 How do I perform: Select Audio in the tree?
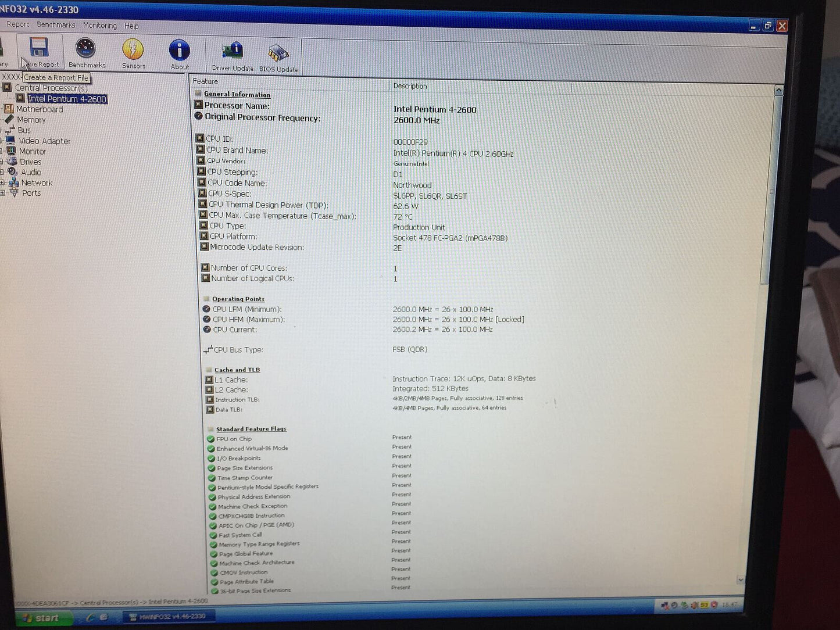tap(31, 172)
